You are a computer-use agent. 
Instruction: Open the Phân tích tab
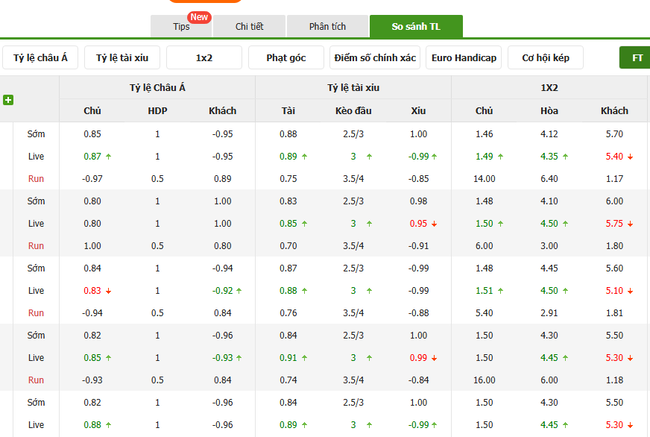click(x=325, y=26)
